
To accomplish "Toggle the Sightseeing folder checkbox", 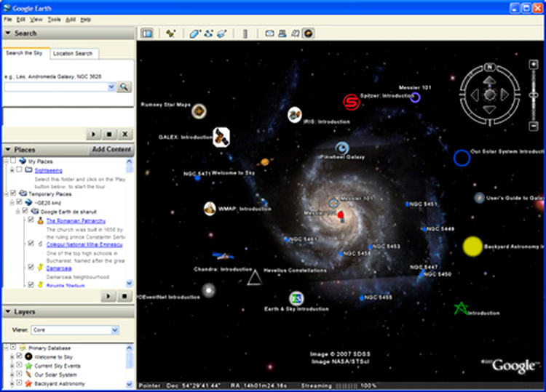I will point(19,169).
